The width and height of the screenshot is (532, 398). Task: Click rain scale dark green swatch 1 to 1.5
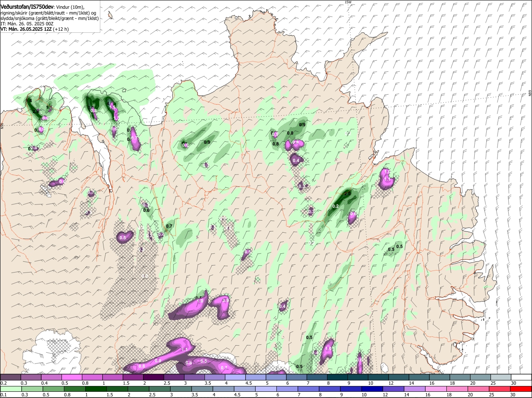(96, 389)
